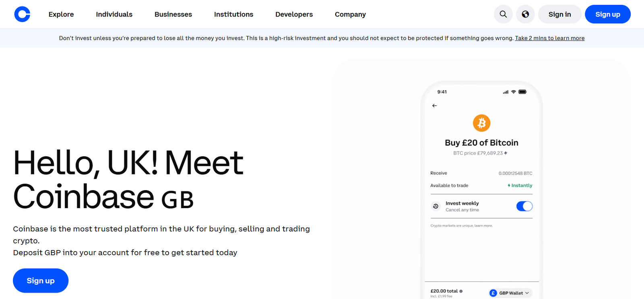
Task: Click 'Crypto markets are unique, learn more' text
Action: click(461, 225)
